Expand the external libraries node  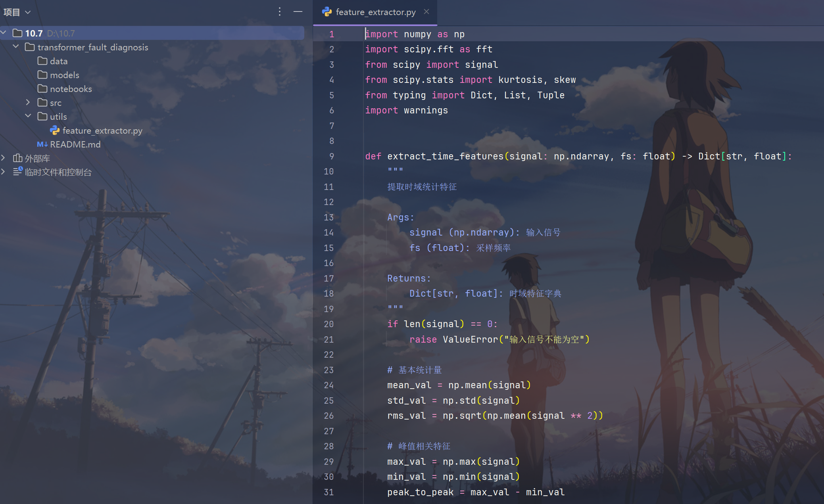[4, 158]
